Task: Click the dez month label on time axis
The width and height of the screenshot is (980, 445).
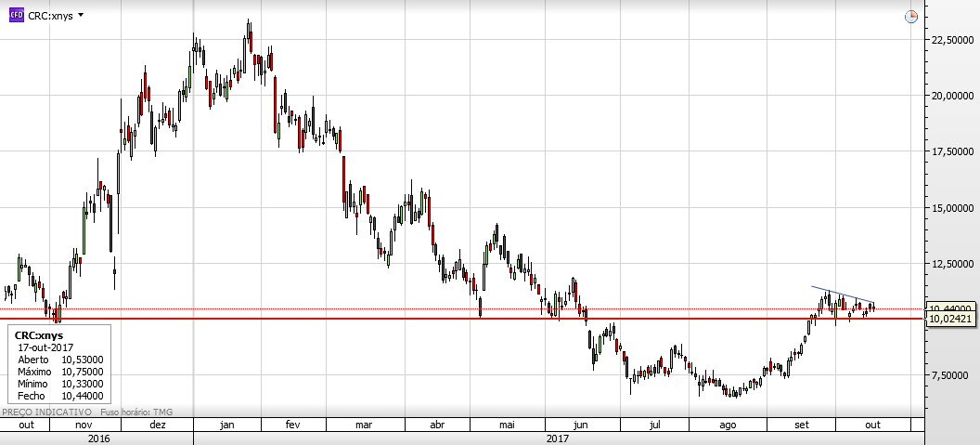Action: click(158, 425)
